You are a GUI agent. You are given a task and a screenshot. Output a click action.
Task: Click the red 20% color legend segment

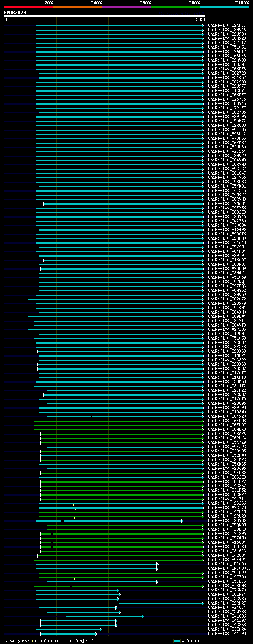(x=28, y=7)
